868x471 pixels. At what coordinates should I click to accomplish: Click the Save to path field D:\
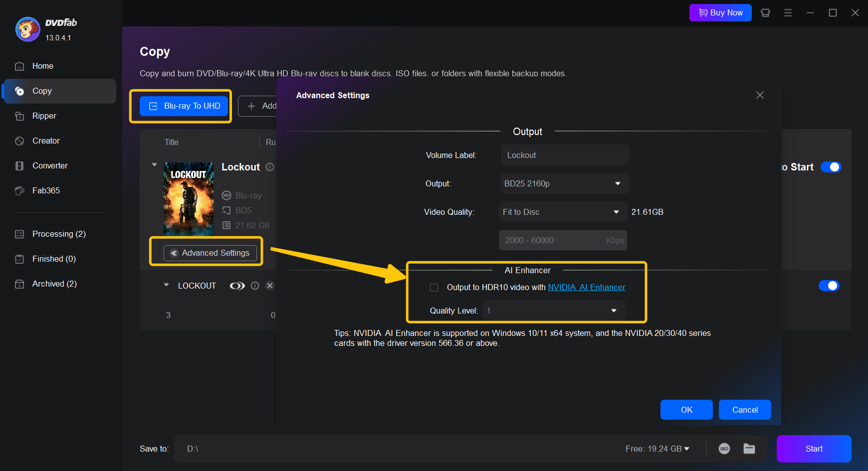pos(399,449)
